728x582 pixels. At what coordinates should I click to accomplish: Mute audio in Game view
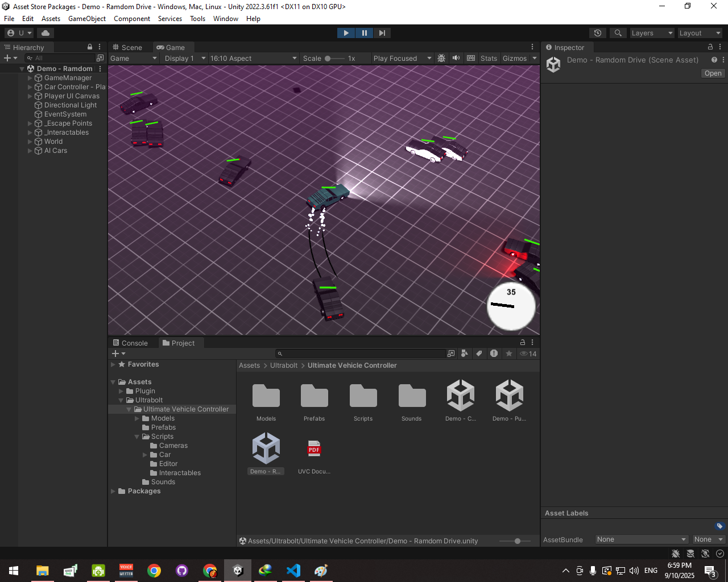(456, 59)
